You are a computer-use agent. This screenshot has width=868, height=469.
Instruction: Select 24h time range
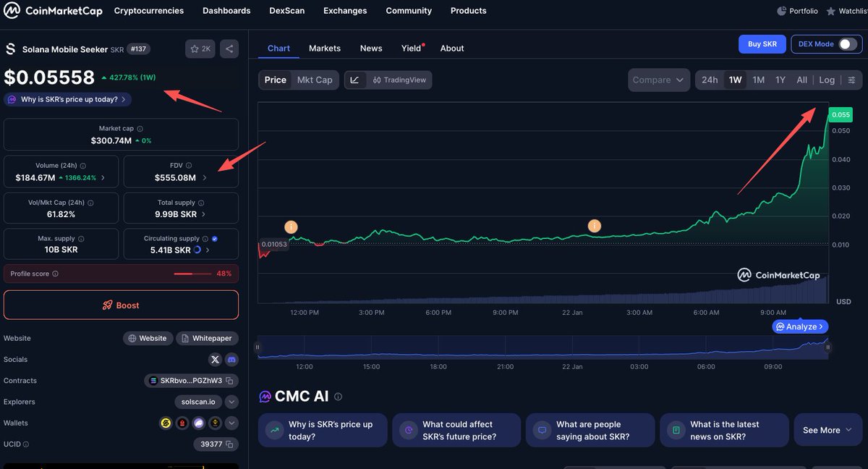(x=710, y=80)
